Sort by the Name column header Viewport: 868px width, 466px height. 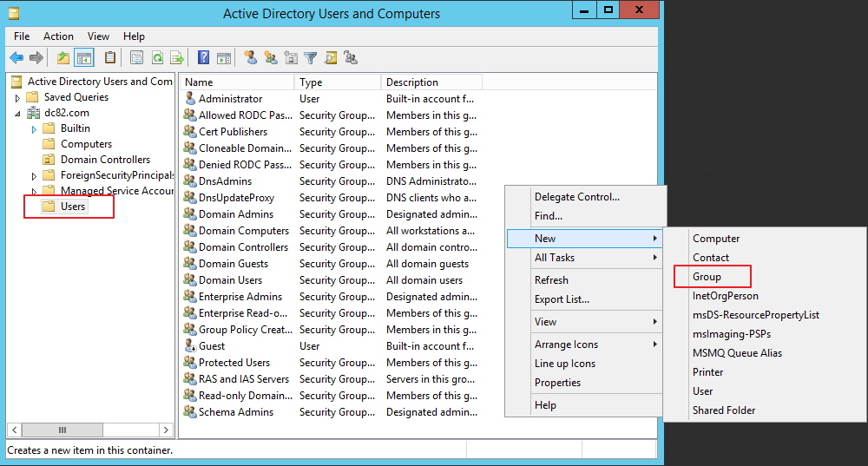(237, 82)
